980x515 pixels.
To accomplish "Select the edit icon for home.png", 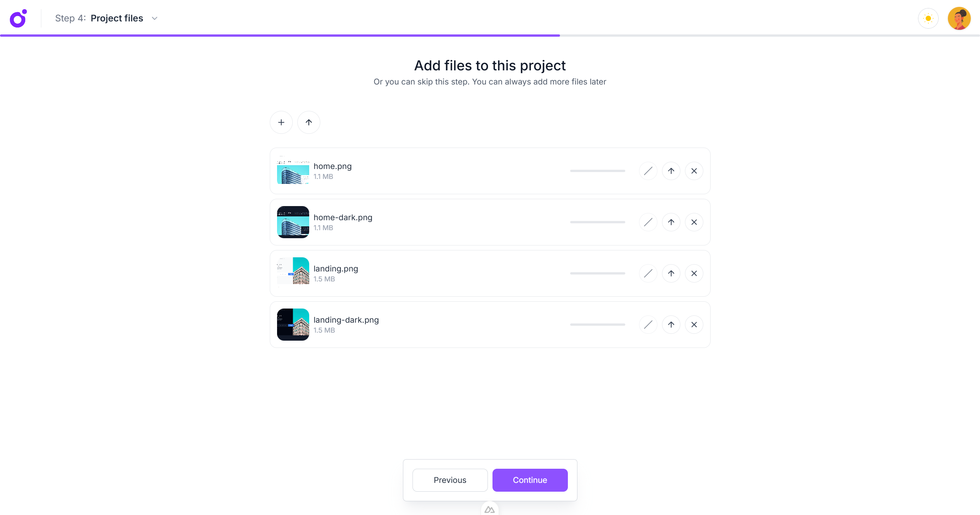I will [x=647, y=171].
